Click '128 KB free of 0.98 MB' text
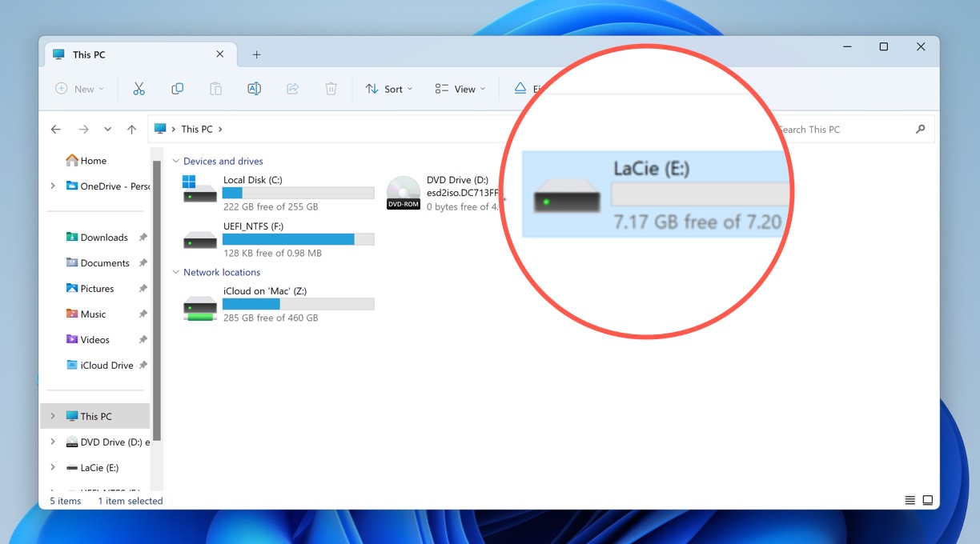 point(272,253)
